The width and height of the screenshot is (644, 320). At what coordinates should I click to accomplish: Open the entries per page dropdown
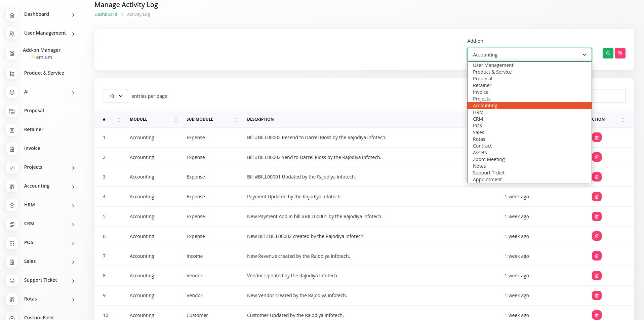tap(115, 96)
